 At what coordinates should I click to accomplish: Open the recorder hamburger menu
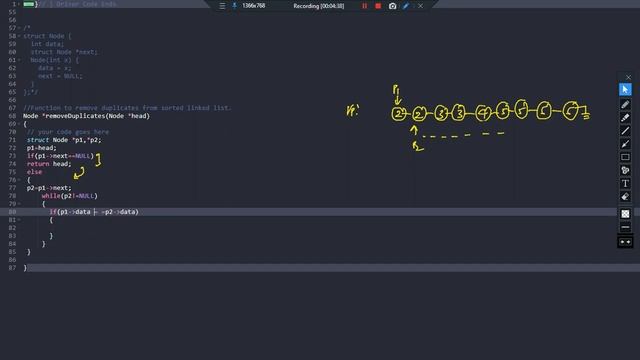coord(222,6)
